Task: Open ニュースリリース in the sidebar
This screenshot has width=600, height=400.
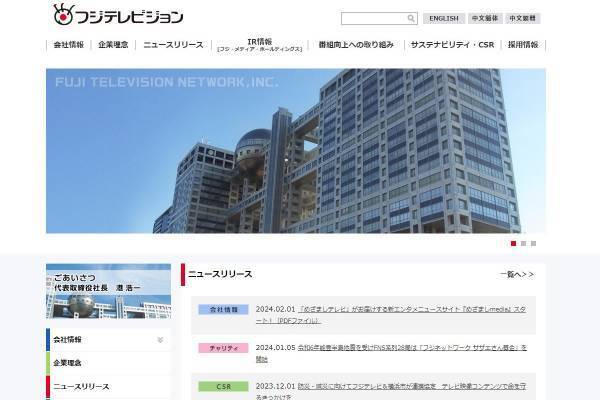Action: [x=108, y=387]
